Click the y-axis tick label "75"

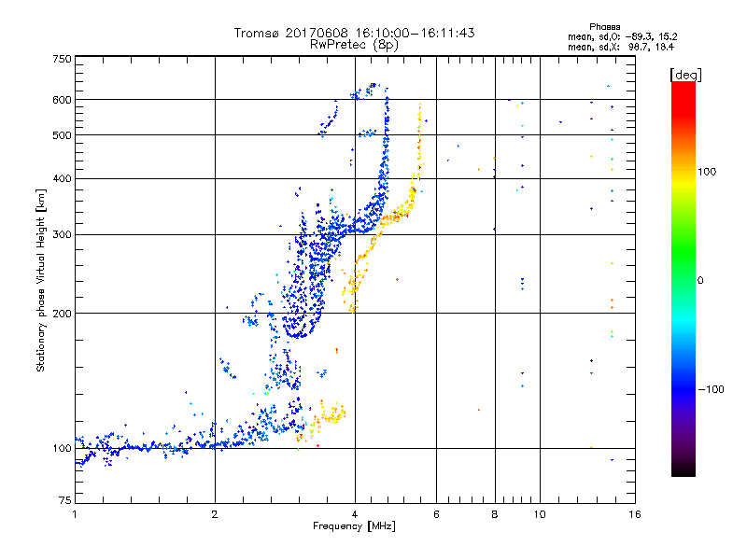click(65, 500)
